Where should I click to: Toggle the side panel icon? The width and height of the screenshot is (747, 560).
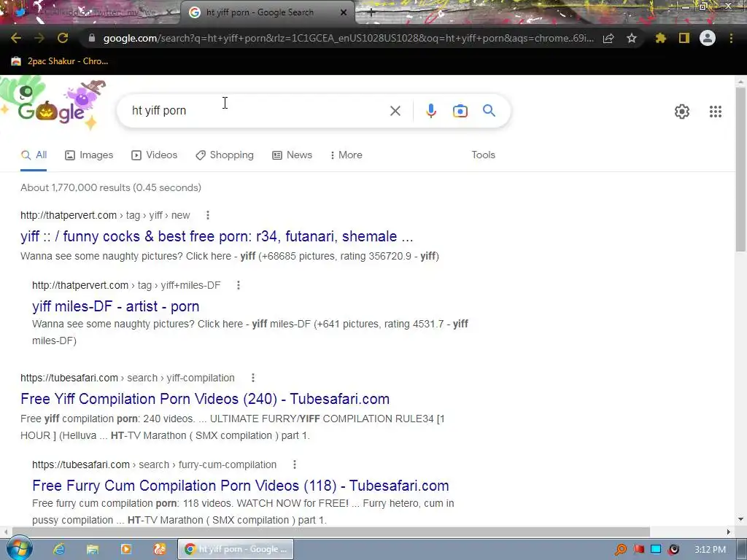click(684, 38)
